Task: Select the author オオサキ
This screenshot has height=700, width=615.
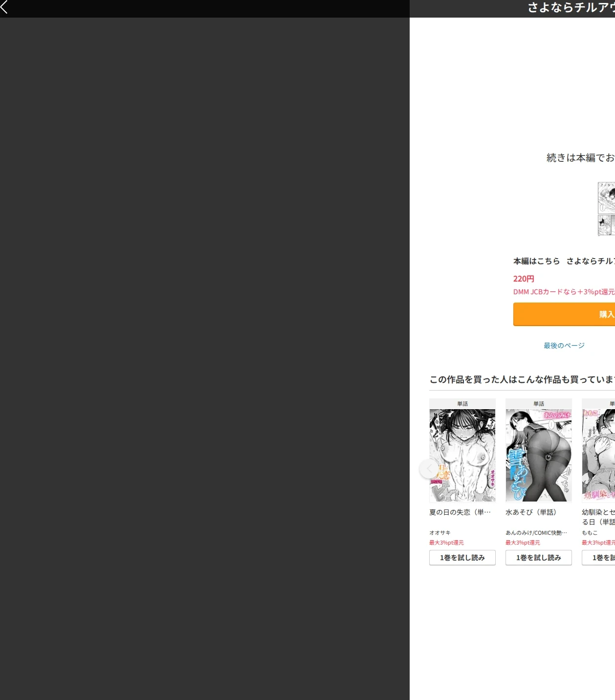Action: click(440, 533)
